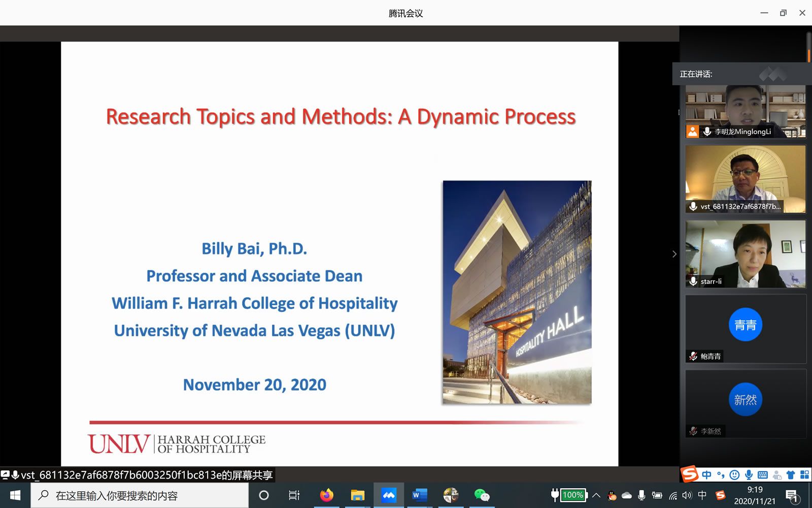Toggle Chinese/English mode on Sogou toolbar
The width and height of the screenshot is (812, 508).
(x=707, y=475)
